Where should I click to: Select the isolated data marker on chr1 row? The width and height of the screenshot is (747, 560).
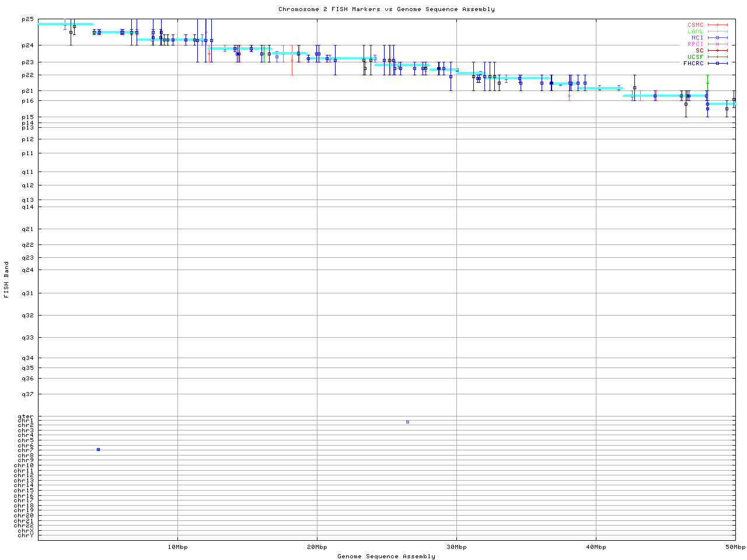pyautogui.click(x=407, y=422)
